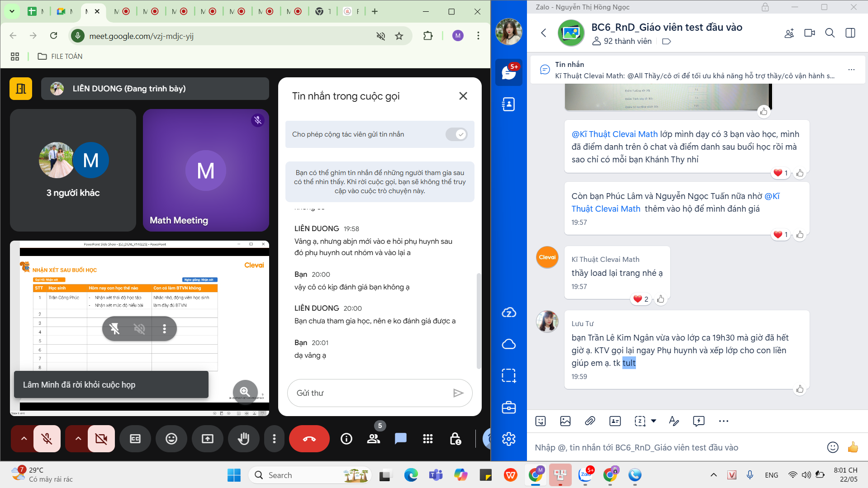This screenshot has width=868, height=488.
Task: Open the 92 thành viên member list
Action: tap(622, 41)
